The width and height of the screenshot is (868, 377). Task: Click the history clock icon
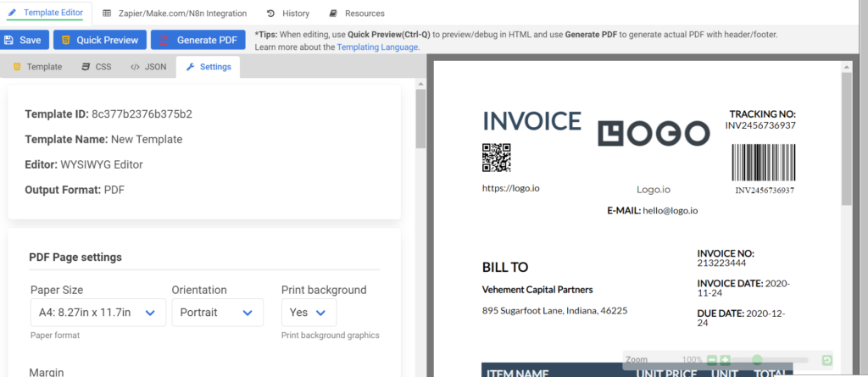(x=270, y=14)
